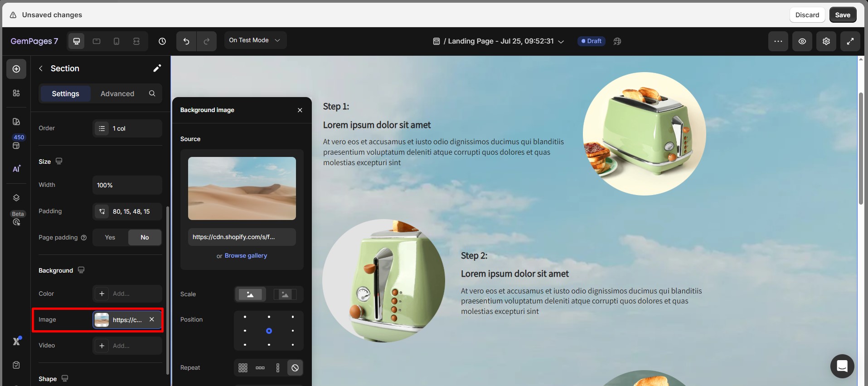The height and width of the screenshot is (386, 868).
Task: Open the apps grid panel in sidebar
Action: click(x=16, y=93)
